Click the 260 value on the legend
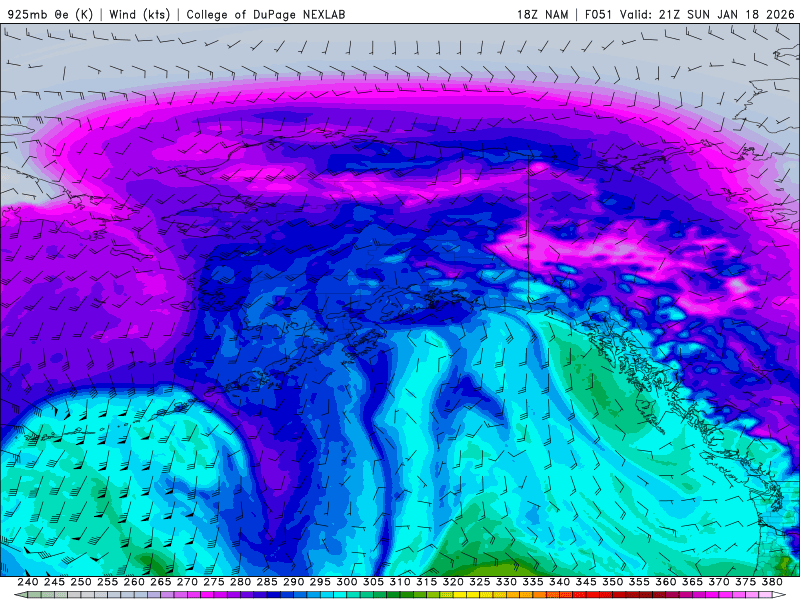Viewport: 800px width, 600px height. click(134, 582)
